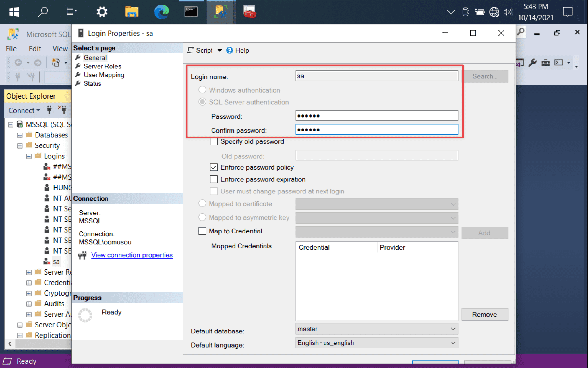Click the SSMS quick launch search icon
The height and width of the screenshot is (368, 588).
[x=521, y=32]
